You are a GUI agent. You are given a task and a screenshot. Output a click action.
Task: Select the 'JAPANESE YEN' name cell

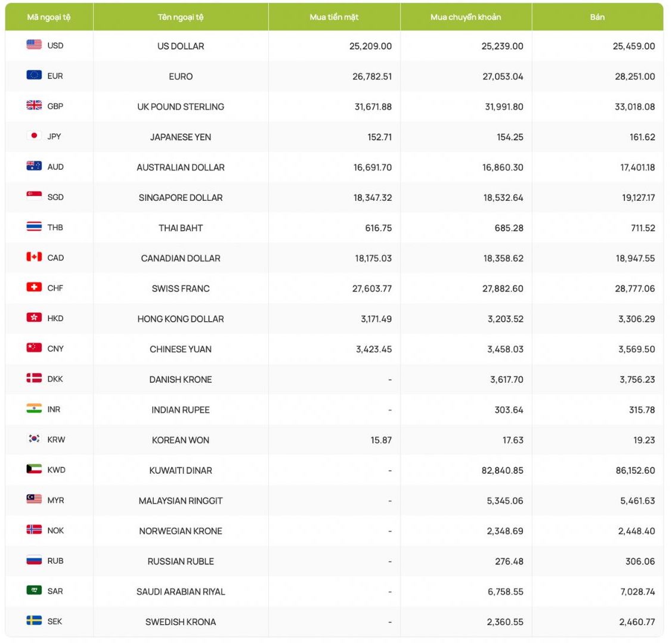pos(181,138)
